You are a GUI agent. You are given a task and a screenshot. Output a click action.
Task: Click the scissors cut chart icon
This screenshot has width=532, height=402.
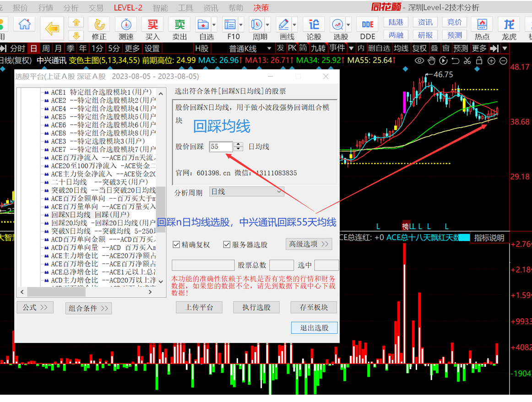pyautogui.click(x=467, y=61)
